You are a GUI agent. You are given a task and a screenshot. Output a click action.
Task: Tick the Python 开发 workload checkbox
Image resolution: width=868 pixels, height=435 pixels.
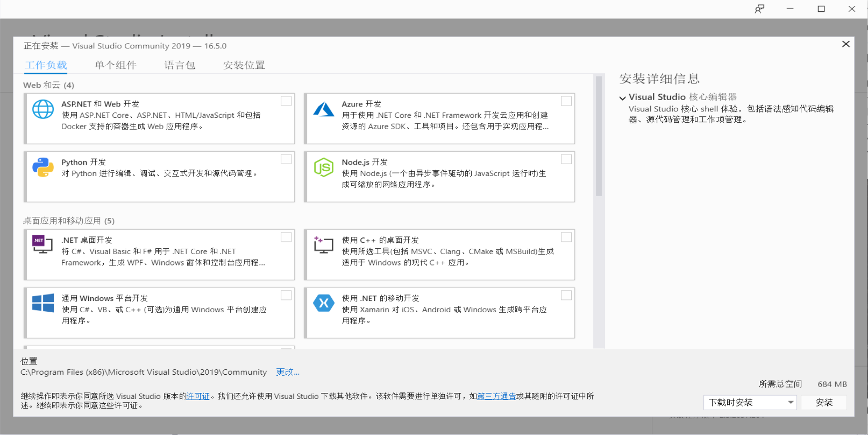286,159
